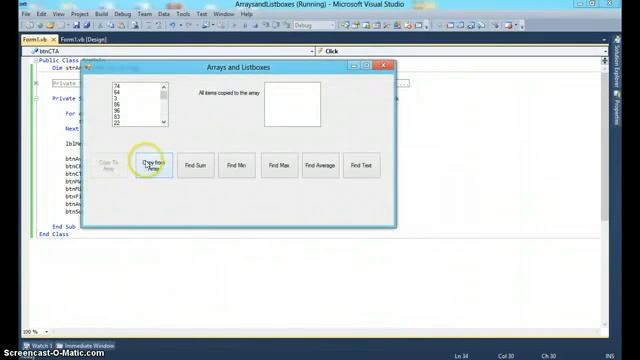Open the Click method name dropdown

[605, 51]
